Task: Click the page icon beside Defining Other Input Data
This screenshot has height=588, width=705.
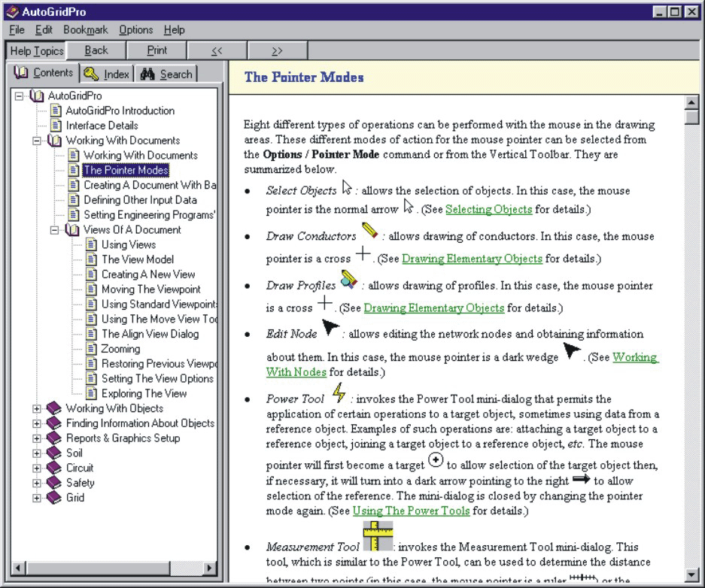Action: (x=73, y=200)
